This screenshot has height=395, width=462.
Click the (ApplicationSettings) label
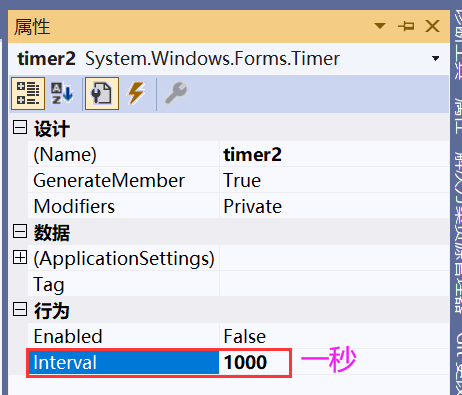click(124, 258)
